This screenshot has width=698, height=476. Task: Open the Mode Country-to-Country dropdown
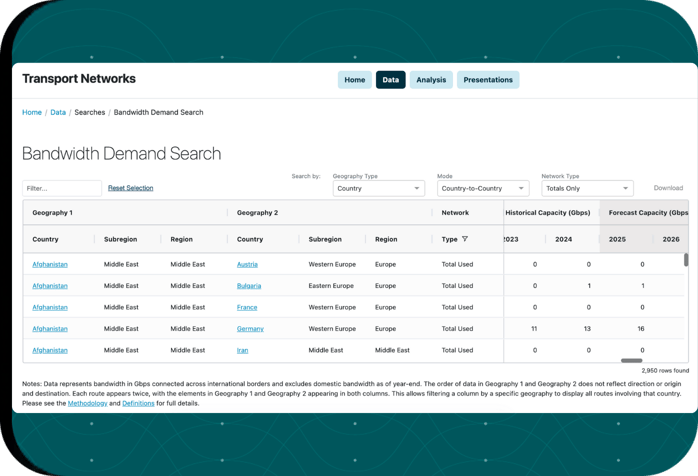pos(483,188)
